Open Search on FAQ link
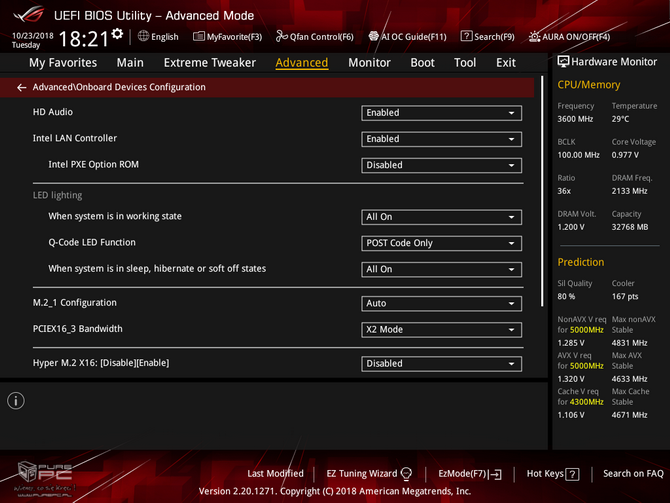This screenshot has width=670, height=503. pos(633,474)
